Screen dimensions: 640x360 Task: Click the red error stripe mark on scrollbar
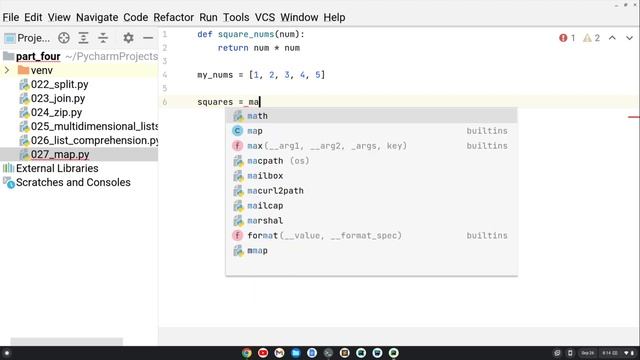[x=633, y=117]
